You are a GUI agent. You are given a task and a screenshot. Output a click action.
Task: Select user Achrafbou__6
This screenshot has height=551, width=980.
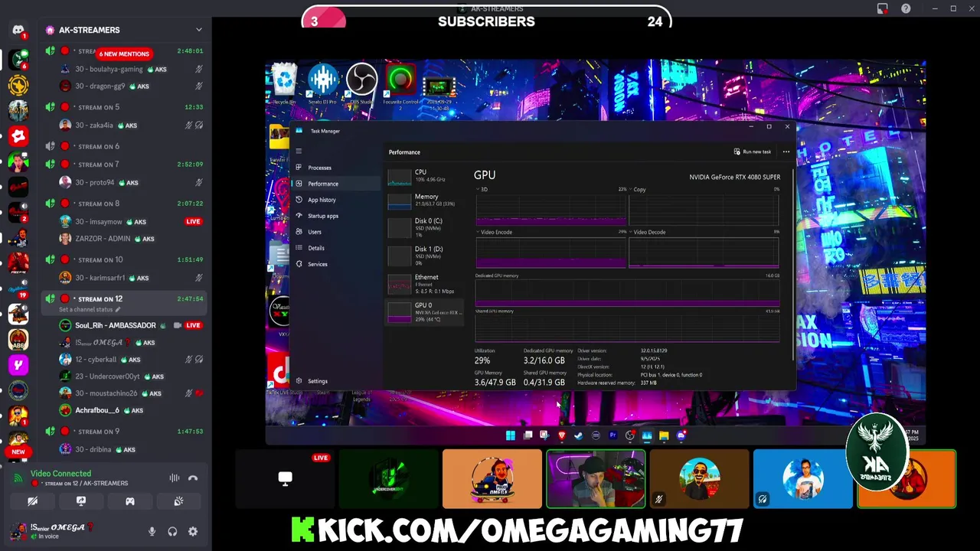point(130,410)
